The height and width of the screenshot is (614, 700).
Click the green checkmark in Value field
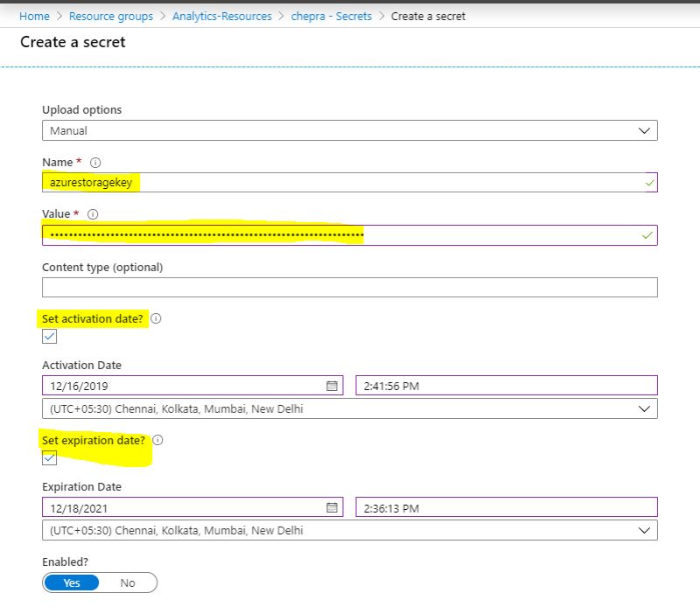click(x=646, y=235)
